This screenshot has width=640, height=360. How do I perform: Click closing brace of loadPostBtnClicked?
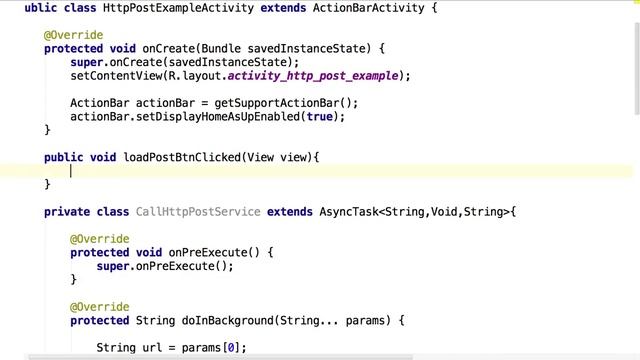point(47,184)
